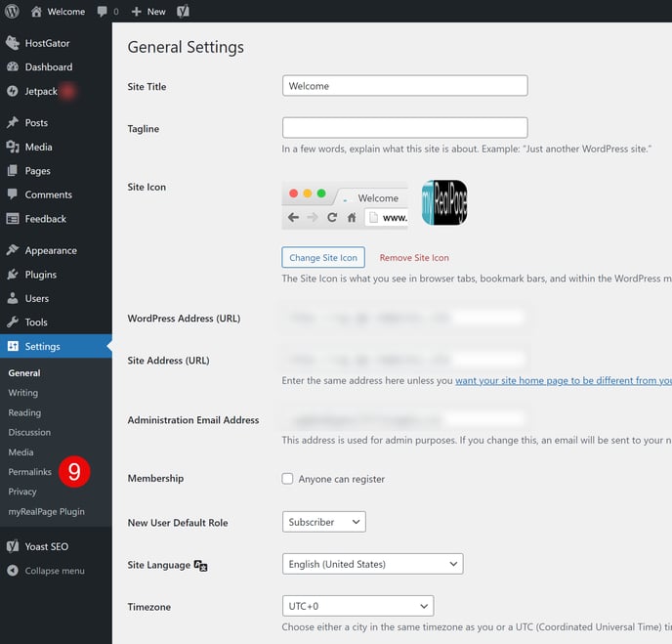Click the Remove Site Icon link
Image resolution: width=672 pixels, height=644 pixels.
(x=414, y=258)
